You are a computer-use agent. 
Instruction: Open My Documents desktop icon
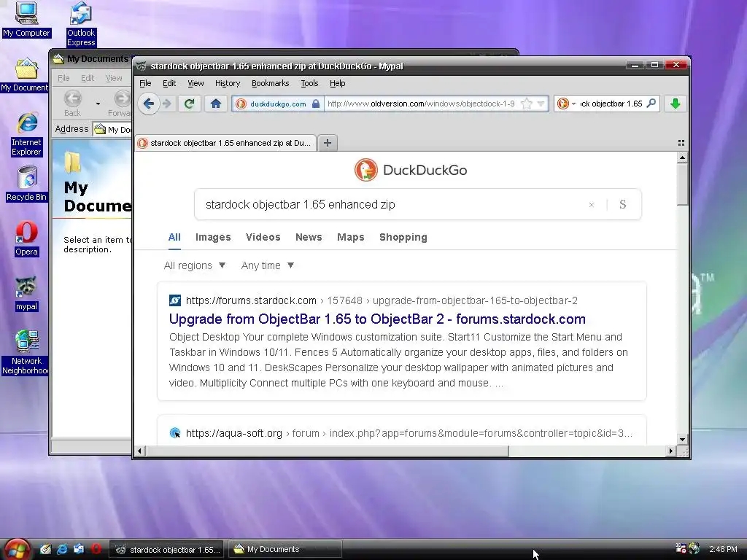[x=24, y=75]
